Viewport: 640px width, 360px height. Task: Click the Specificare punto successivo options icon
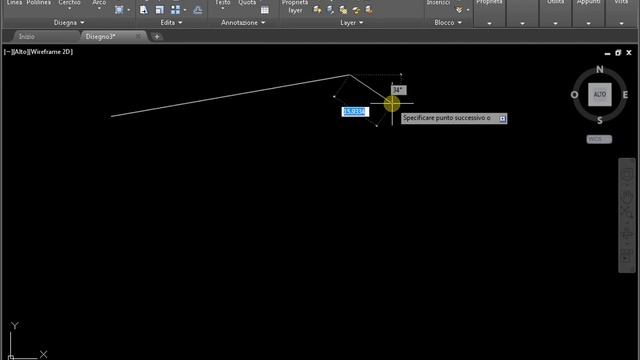(x=502, y=118)
